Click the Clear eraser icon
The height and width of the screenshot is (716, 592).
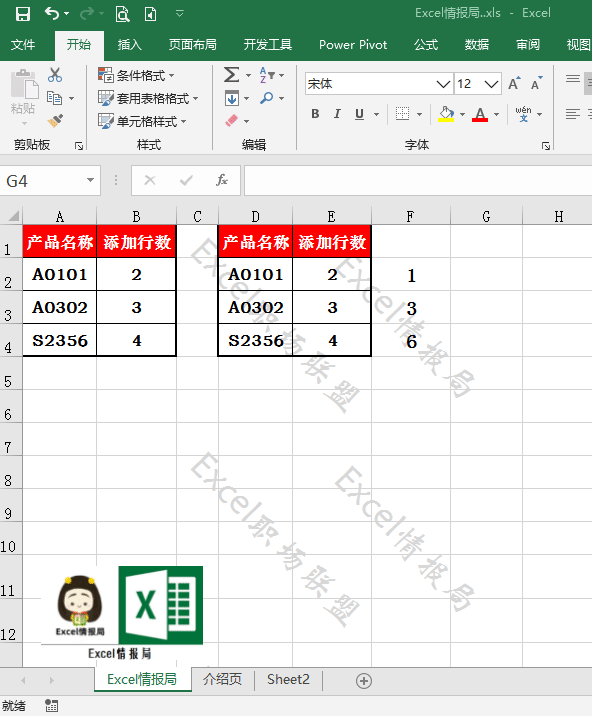(232, 121)
